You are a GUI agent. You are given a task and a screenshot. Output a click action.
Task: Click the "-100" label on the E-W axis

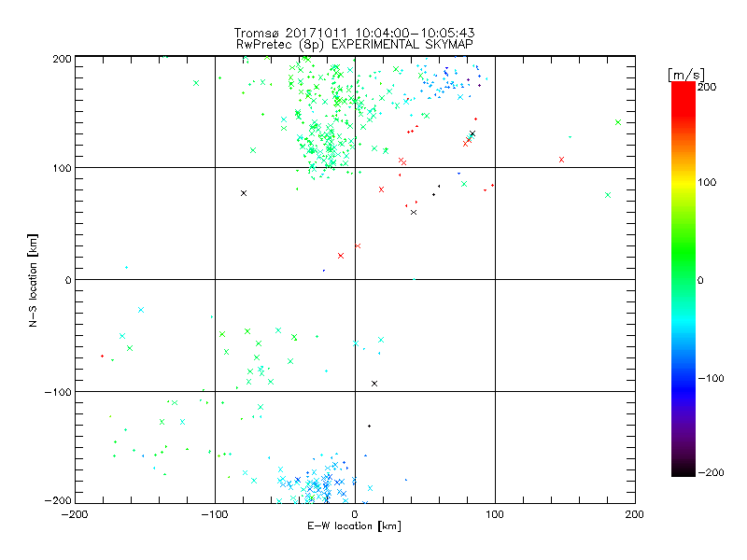215,514
